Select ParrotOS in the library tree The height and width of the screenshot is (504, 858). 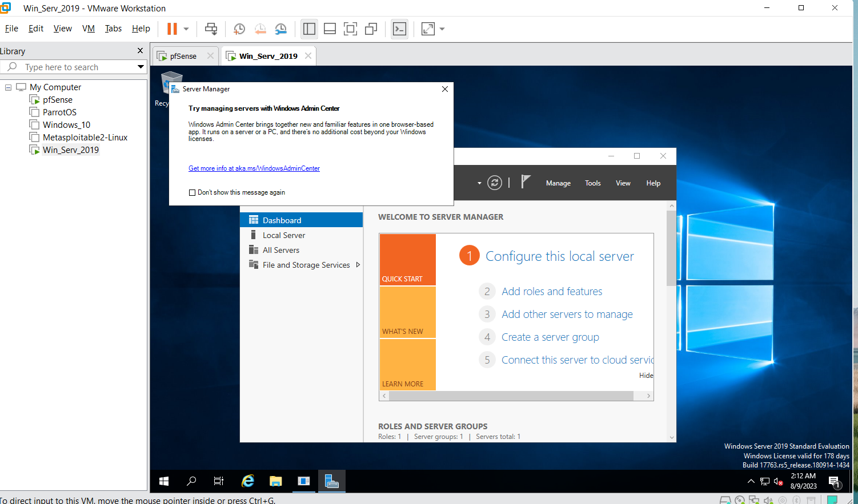[59, 112]
